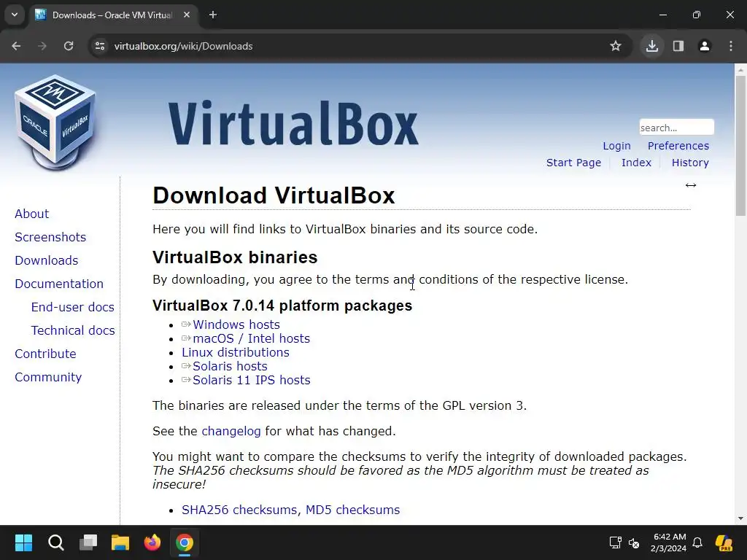
Task: Open the taskbar clock showing 6:42 AM
Action: [669, 542]
